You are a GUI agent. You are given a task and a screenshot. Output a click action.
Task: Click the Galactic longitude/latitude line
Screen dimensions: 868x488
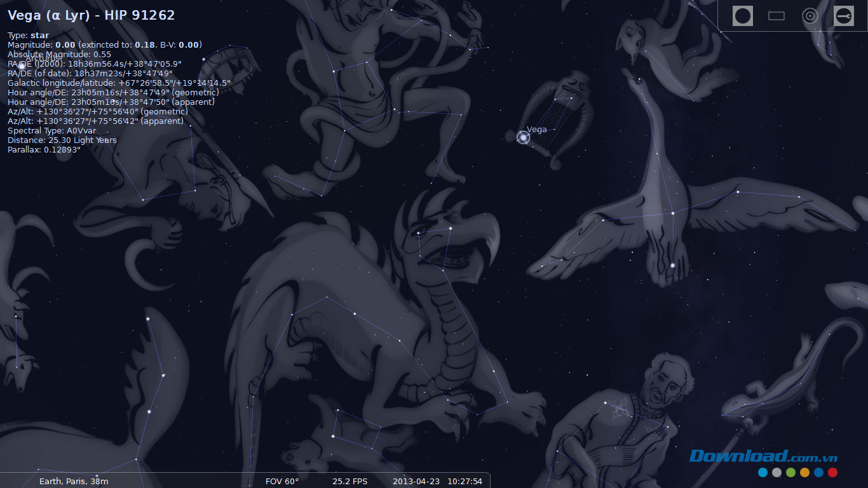pos(119,83)
